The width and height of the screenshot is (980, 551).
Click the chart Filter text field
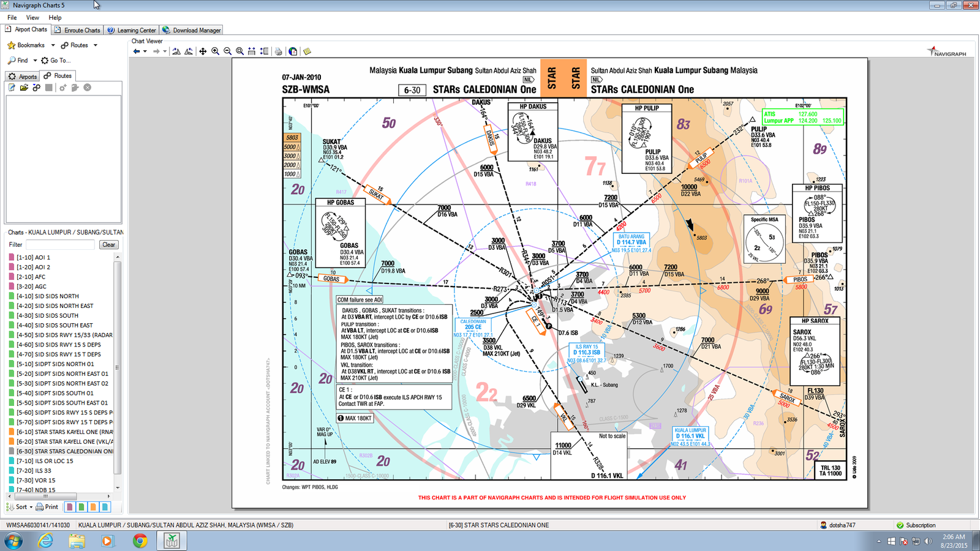(60, 245)
